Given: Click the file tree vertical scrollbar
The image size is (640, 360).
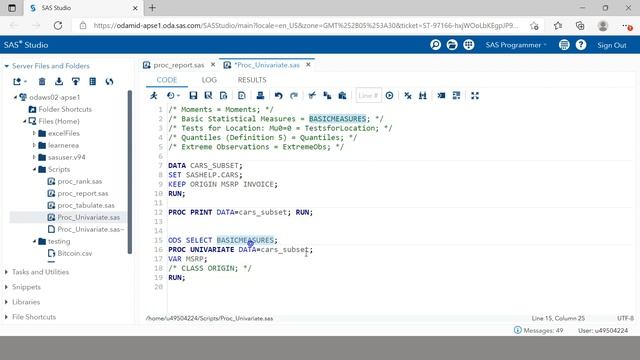Looking at the screenshot, I should [130, 172].
